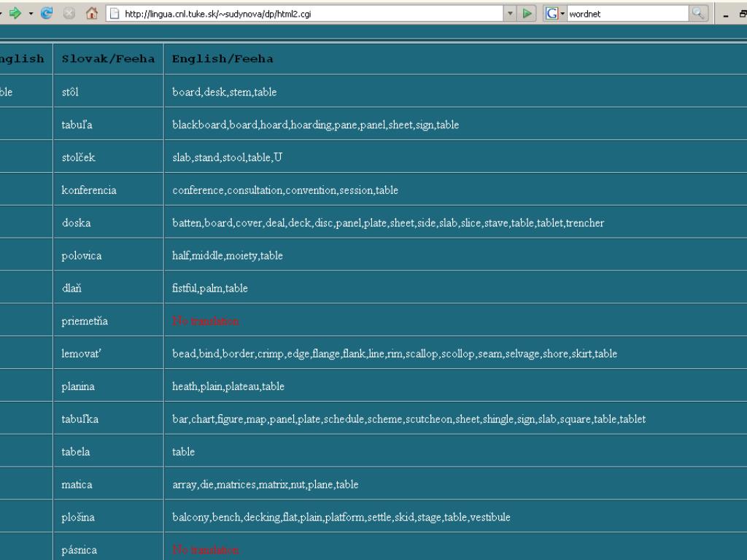Go to the Home page icon
The height and width of the screenshot is (560, 747).
coord(91,13)
